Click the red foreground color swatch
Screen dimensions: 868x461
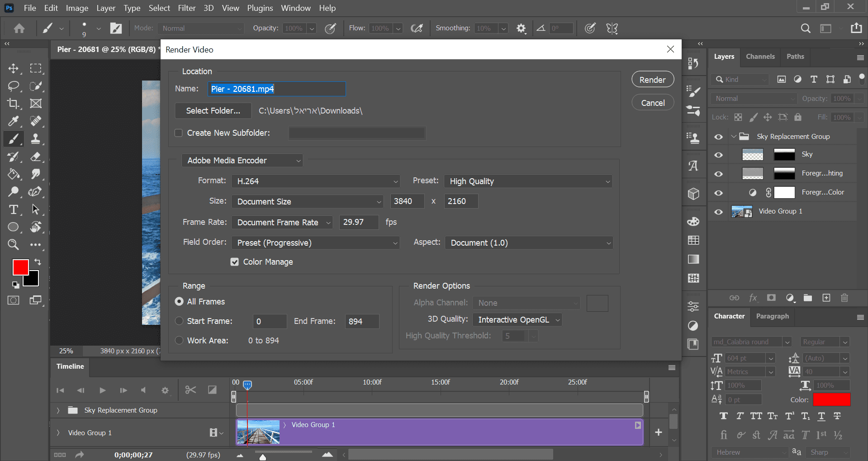(x=20, y=267)
